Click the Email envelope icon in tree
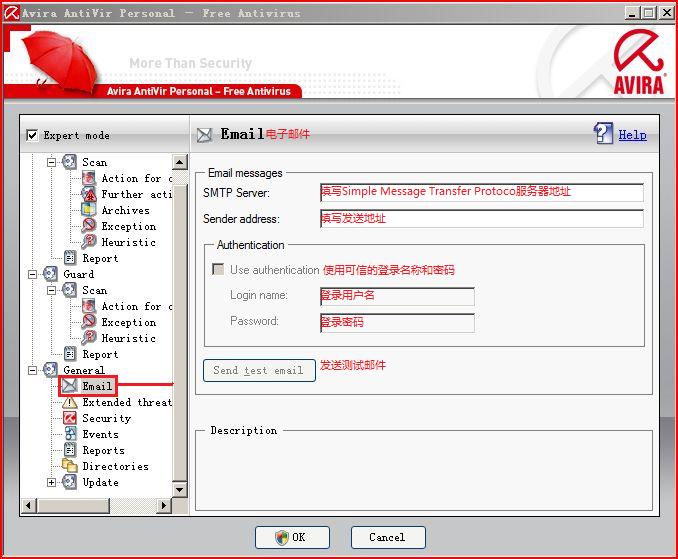Viewport: 678px width, 559px height. (69, 386)
